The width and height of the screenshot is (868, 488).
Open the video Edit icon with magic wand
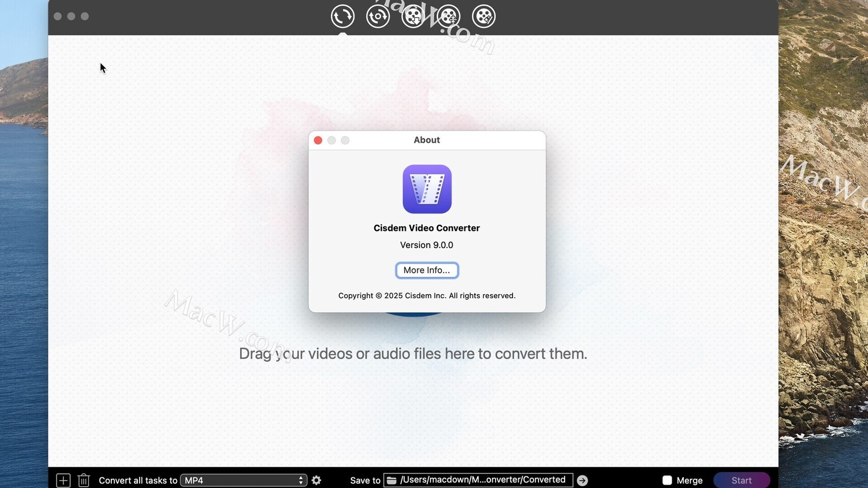tap(484, 16)
